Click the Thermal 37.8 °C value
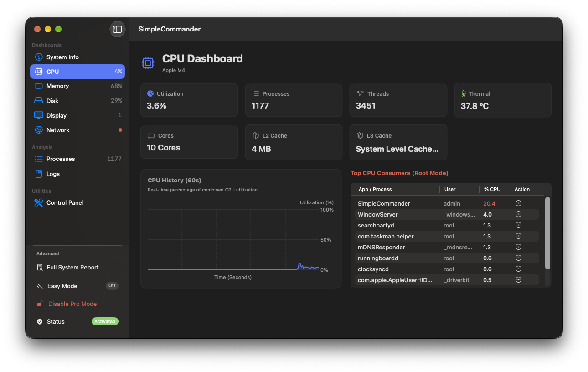 coord(475,106)
